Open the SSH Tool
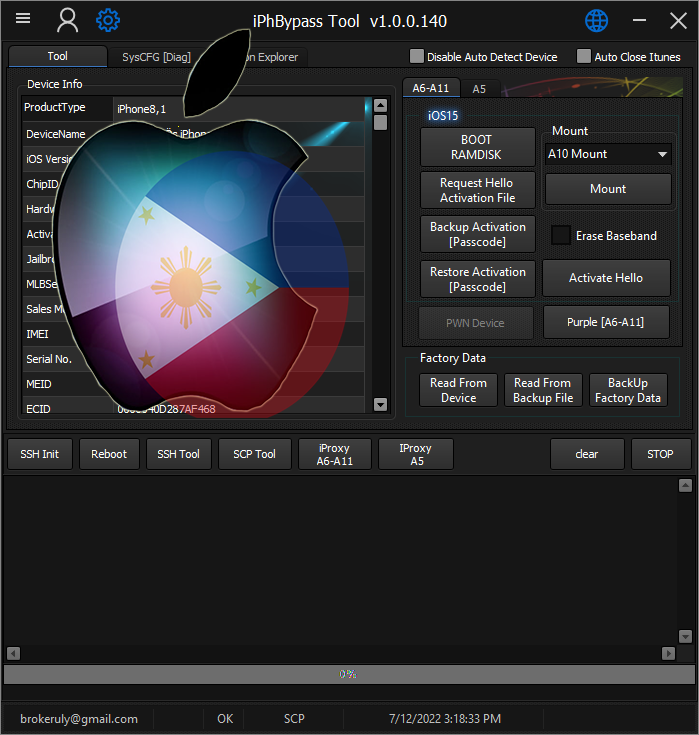Image resolution: width=699 pixels, height=735 pixels. pos(179,454)
